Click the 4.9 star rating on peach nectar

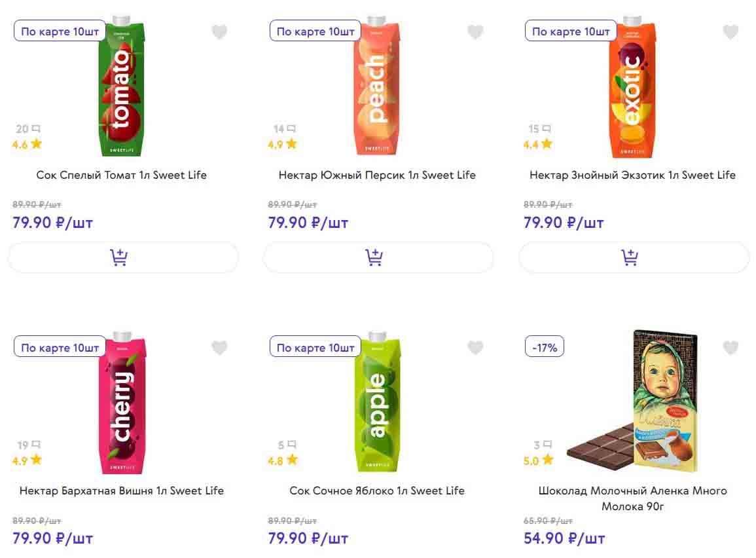point(282,144)
